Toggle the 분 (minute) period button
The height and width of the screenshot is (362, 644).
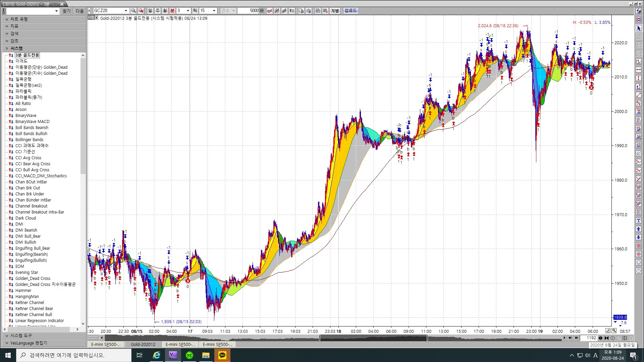pos(172,11)
